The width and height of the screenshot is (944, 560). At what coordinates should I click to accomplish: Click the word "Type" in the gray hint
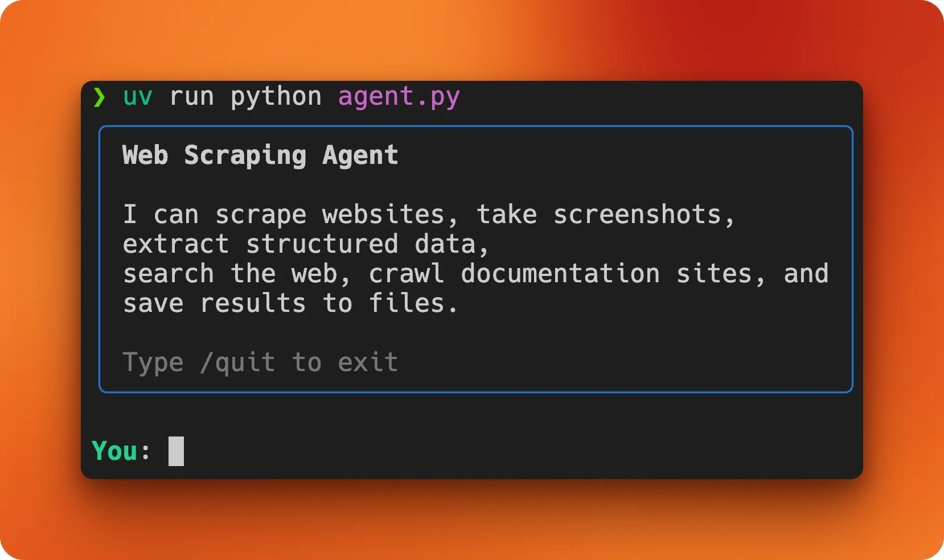[x=153, y=363]
